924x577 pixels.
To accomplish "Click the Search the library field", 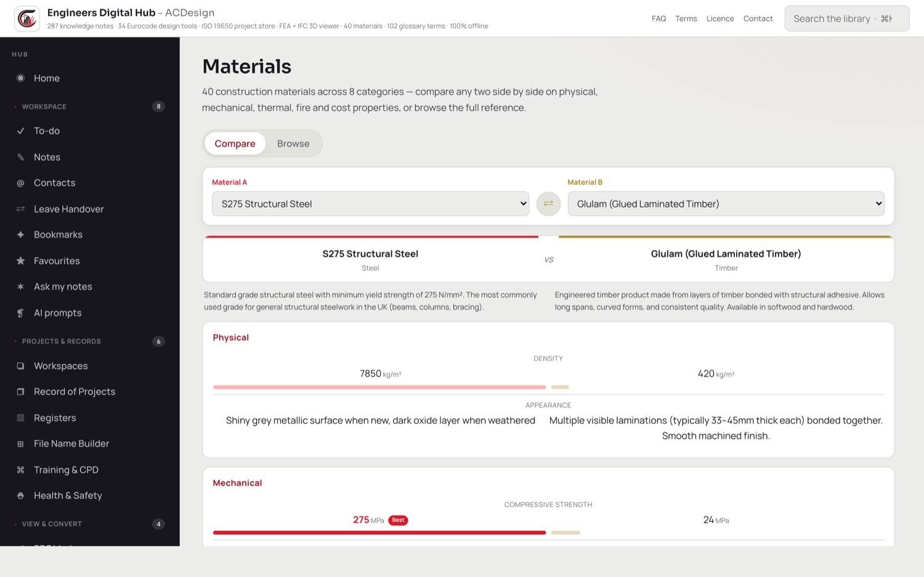I will [x=847, y=18].
